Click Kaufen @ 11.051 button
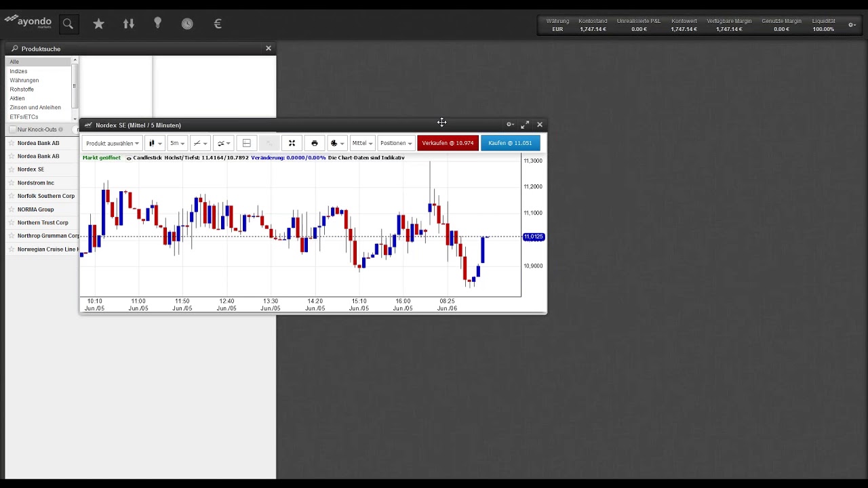The image size is (868, 488). click(510, 143)
